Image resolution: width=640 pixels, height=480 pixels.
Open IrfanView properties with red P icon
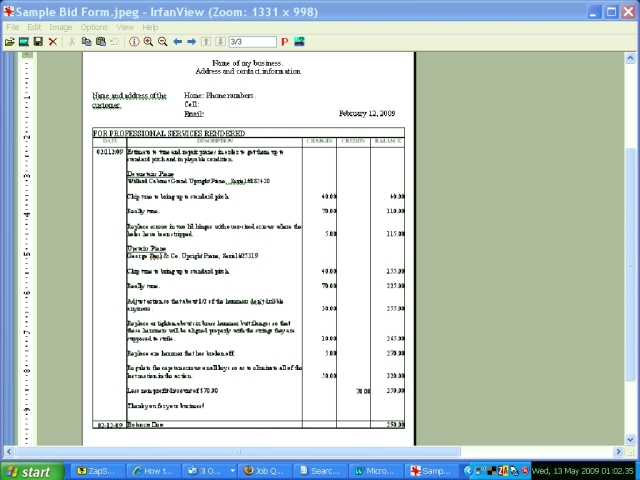pyautogui.click(x=284, y=42)
